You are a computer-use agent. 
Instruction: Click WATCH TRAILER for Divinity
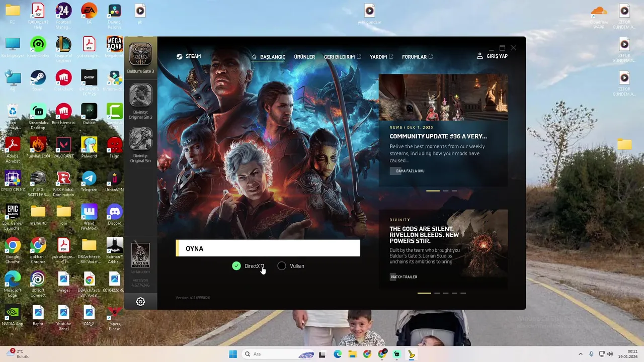point(404,277)
